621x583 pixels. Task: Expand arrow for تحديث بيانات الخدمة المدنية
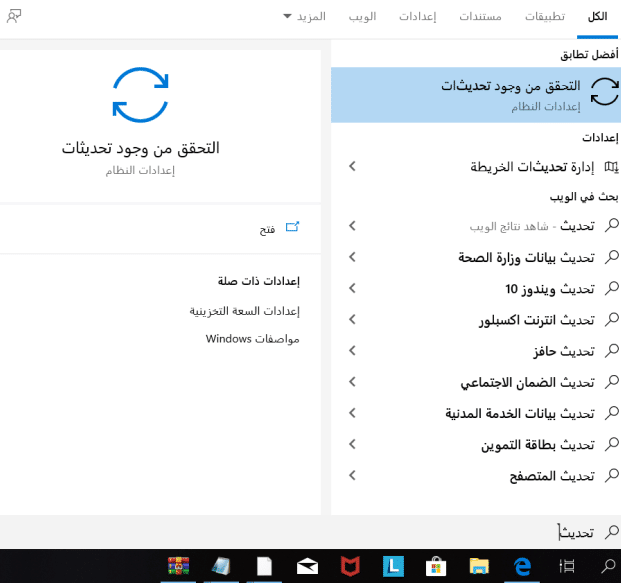[x=352, y=413]
